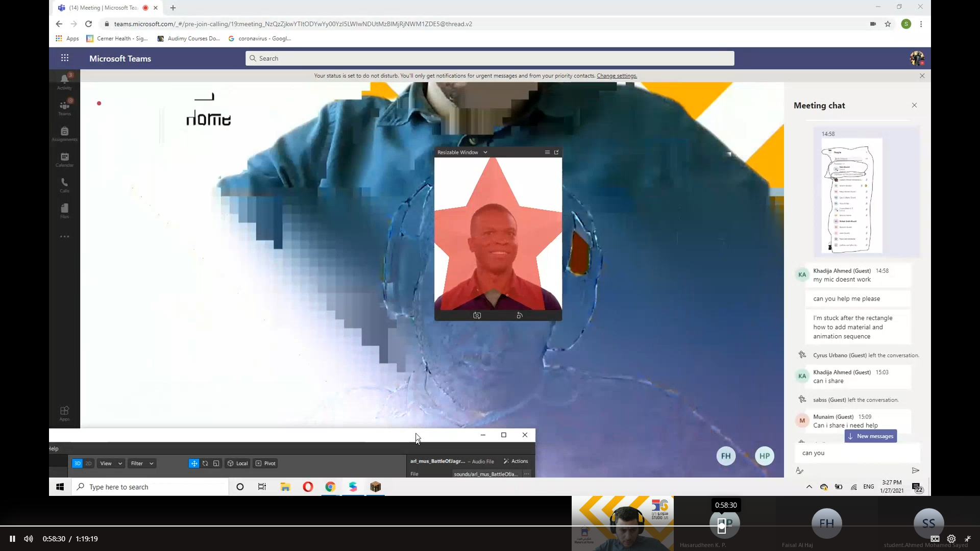Open Calls in the Teams sidebar
The height and width of the screenshot is (551, 980).
(x=64, y=185)
